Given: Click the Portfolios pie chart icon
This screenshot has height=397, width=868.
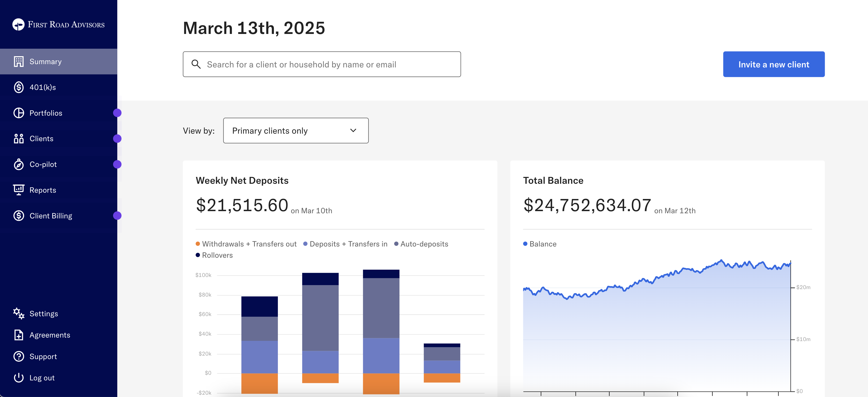Looking at the screenshot, I should click(x=18, y=113).
